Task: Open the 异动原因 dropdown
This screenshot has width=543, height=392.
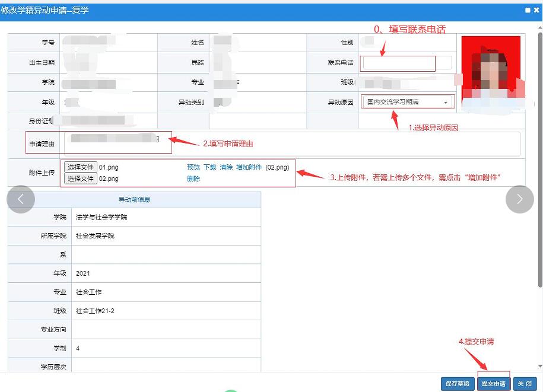Action: coord(407,102)
